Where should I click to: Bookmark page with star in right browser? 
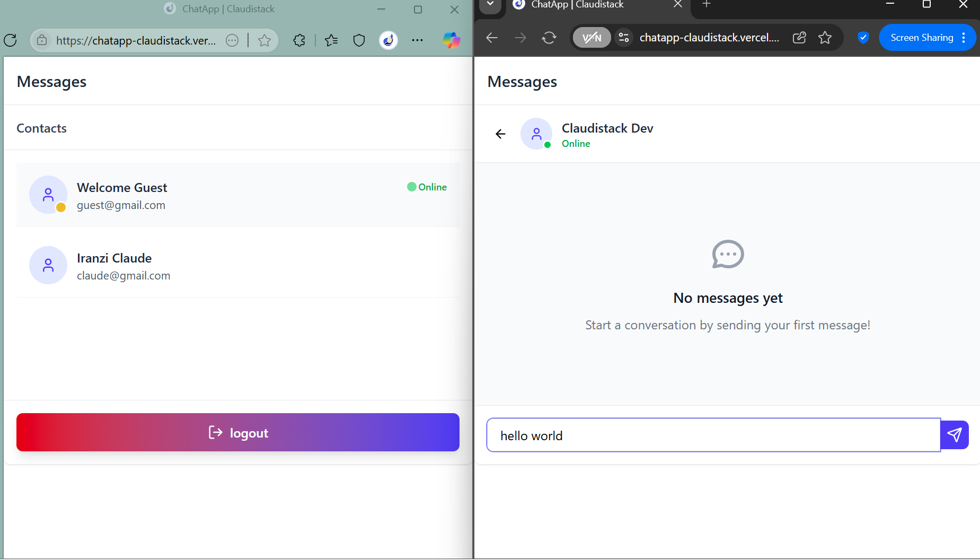click(825, 38)
